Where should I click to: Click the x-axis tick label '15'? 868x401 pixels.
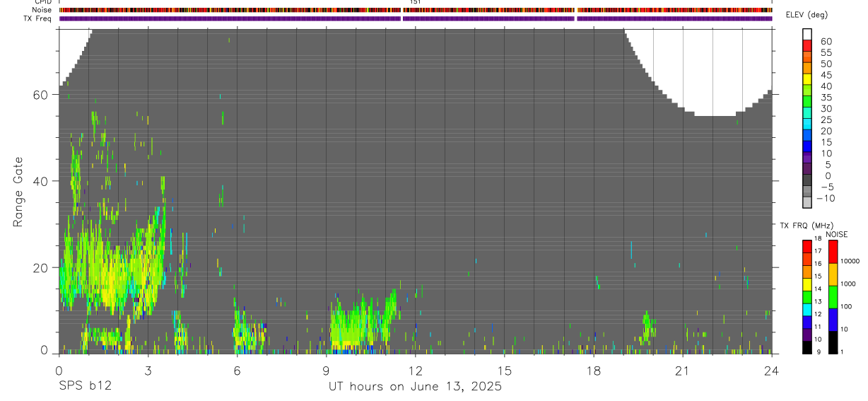[x=504, y=371]
